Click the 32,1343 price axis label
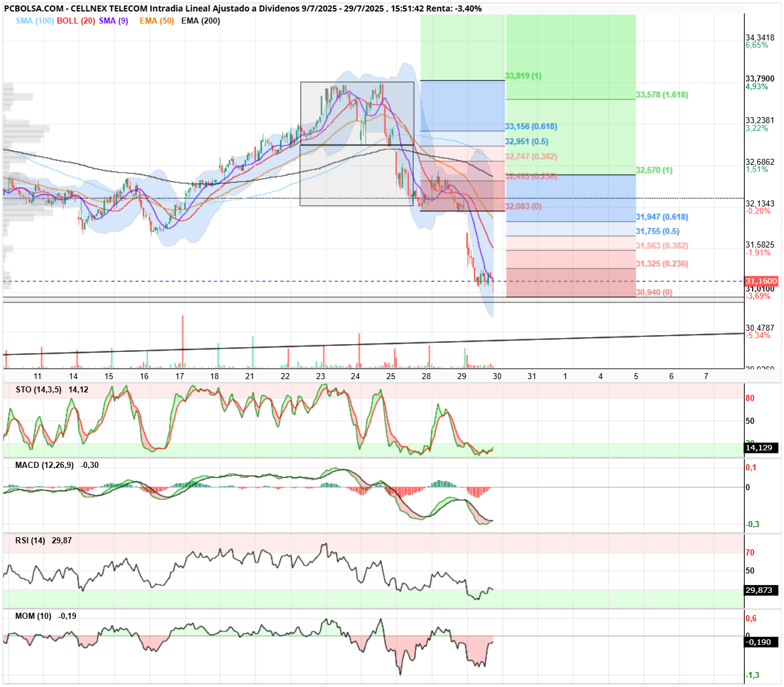Viewport: 784px width, 687px height. point(760,204)
